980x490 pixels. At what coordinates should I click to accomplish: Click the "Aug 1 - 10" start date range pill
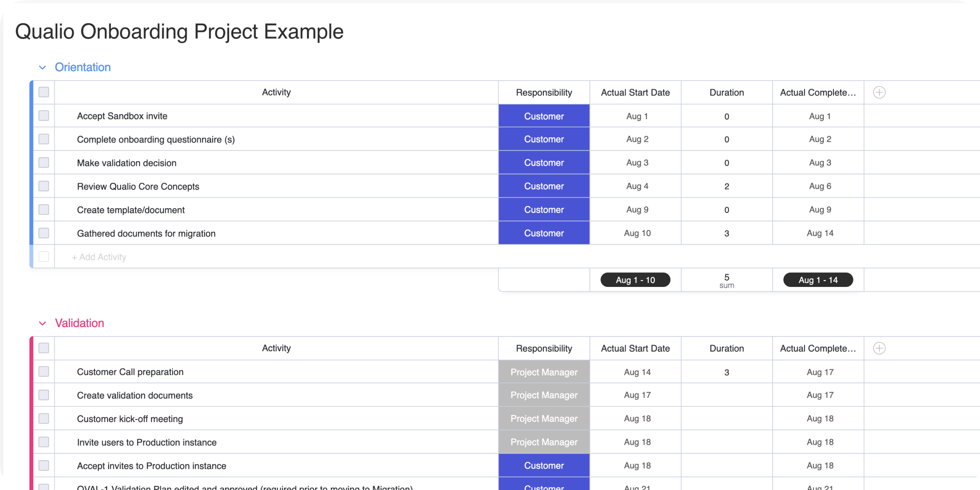coord(635,280)
